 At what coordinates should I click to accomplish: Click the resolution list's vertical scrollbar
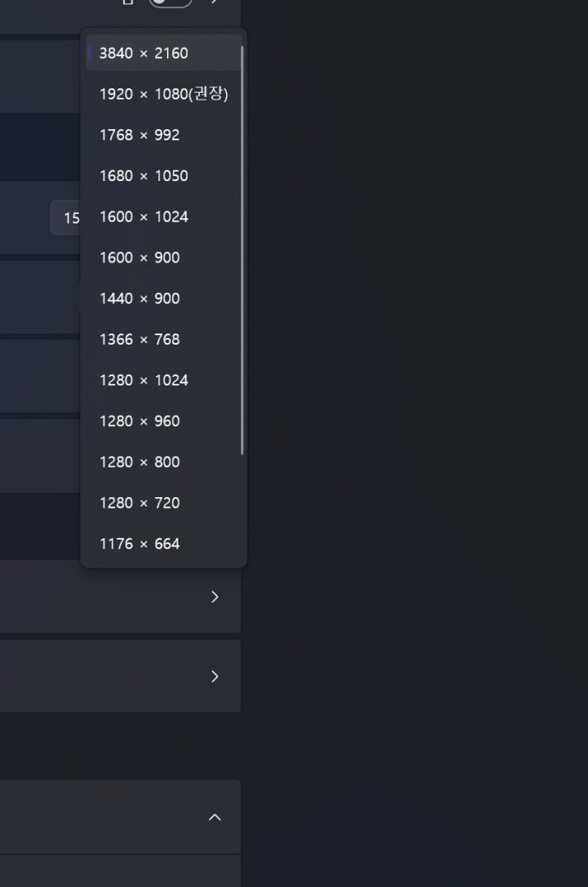click(242, 251)
